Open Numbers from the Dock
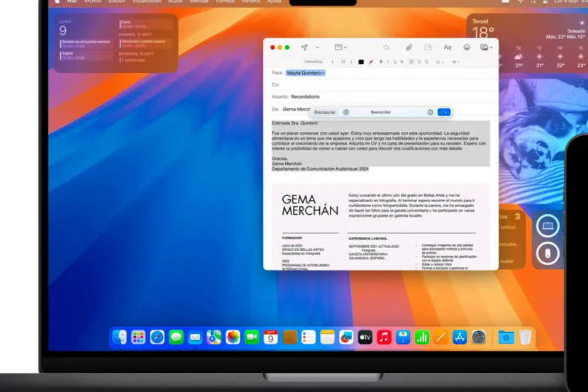Viewport: 588px width, 392px height. [422, 337]
